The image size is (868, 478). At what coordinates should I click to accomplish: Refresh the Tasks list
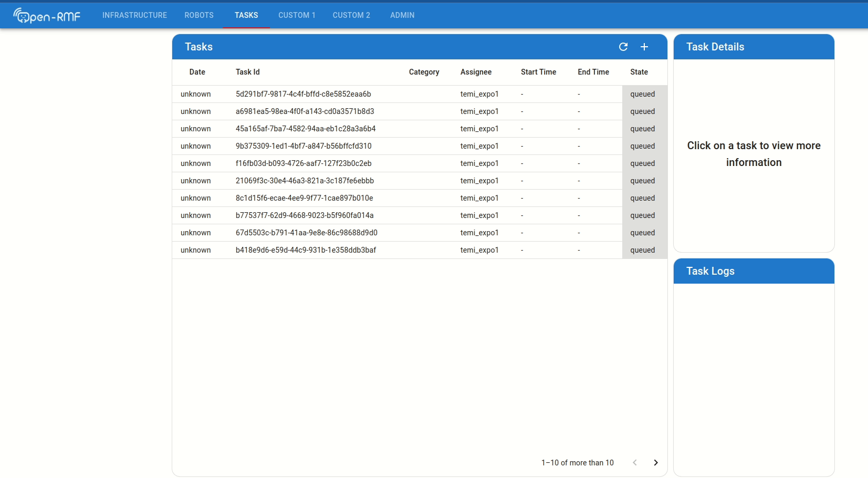pyautogui.click(x=623, y=47)
